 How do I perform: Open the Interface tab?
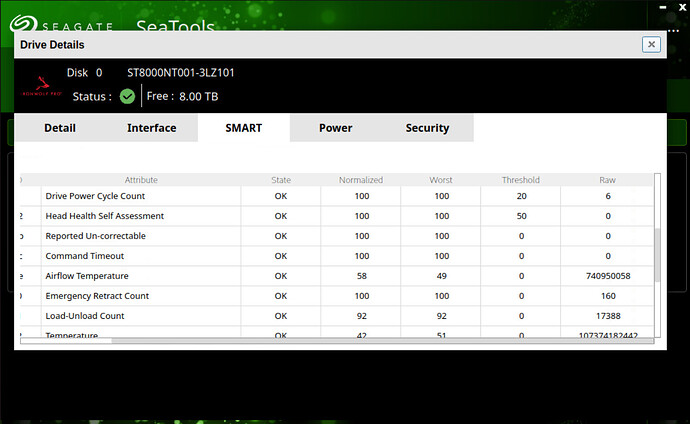point(151,128)
